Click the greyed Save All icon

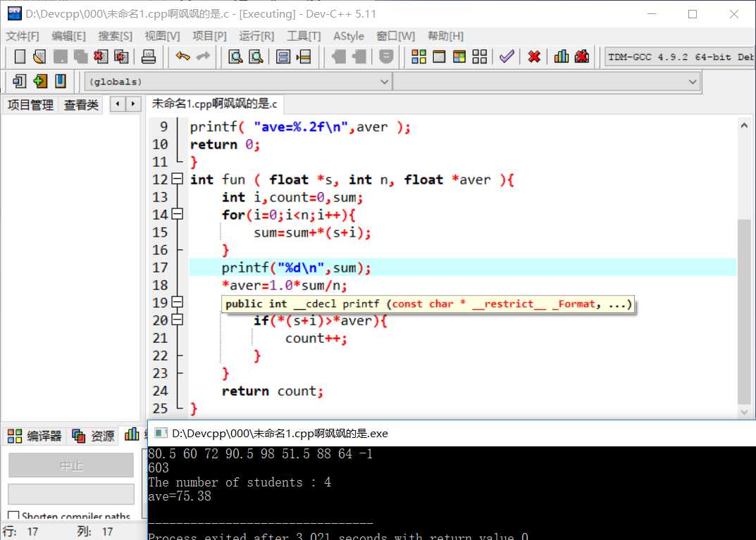(x=80, y=56)
